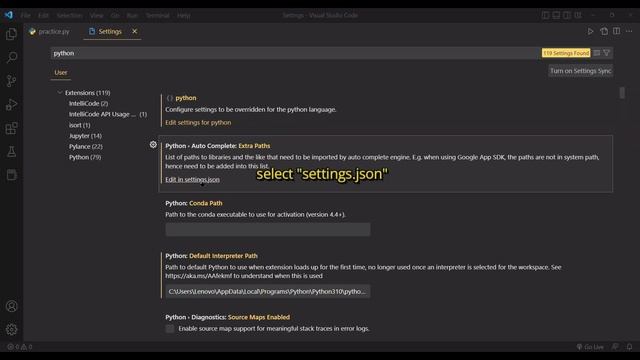Switch to practice.py tab
The height and width of the screenshot is (360, 640).
(49, 31)
